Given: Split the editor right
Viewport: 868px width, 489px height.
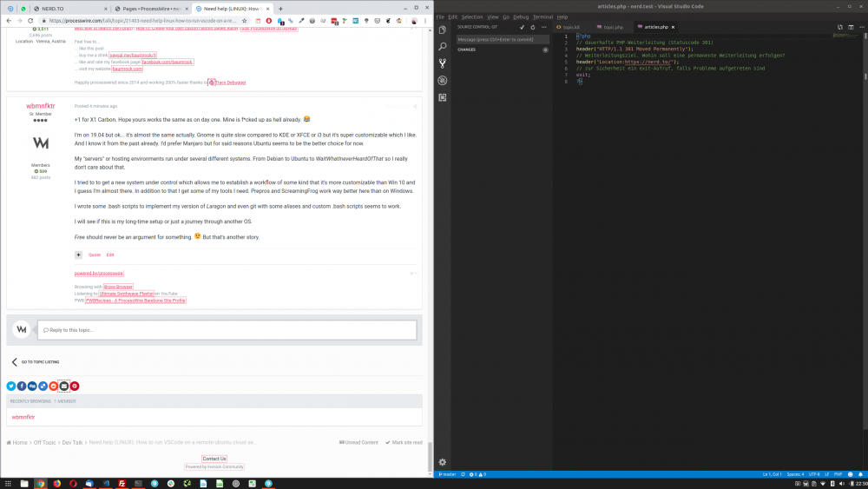Looking at the screenshot, I should pyautogui.click(x=851, y=27).
